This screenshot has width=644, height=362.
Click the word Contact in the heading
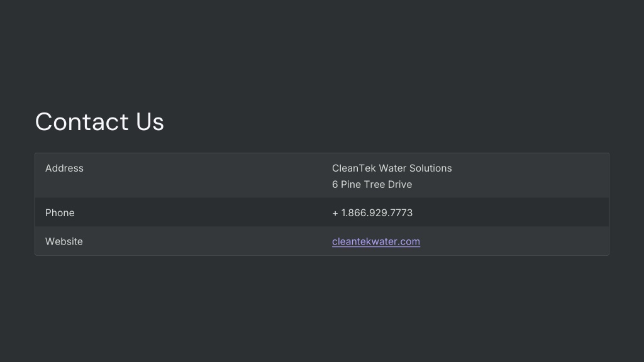[x=82, y=121]
